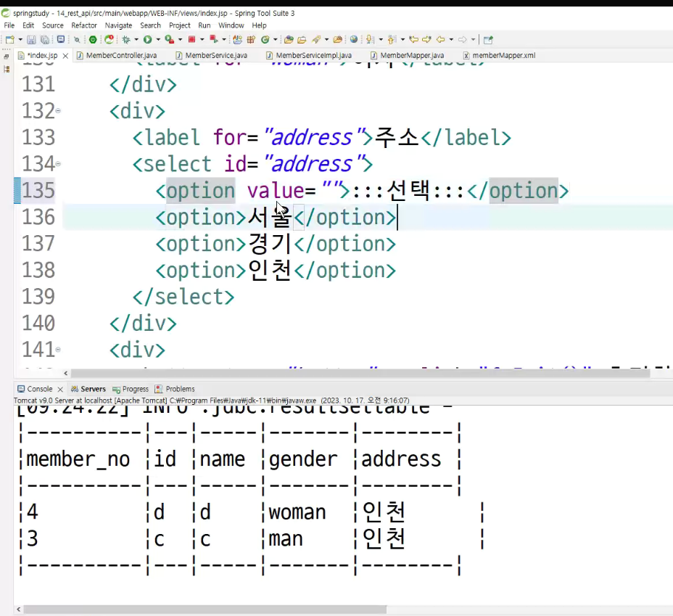The image size is (673, 616).
Task: Click the Open Task folder icon
Action: click(302, 39)
